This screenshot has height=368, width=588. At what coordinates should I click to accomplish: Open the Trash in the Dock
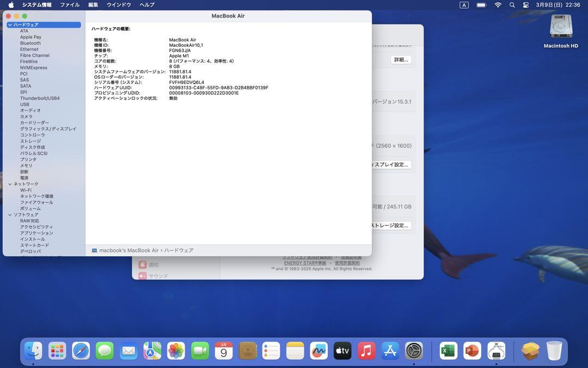[554, 351]
